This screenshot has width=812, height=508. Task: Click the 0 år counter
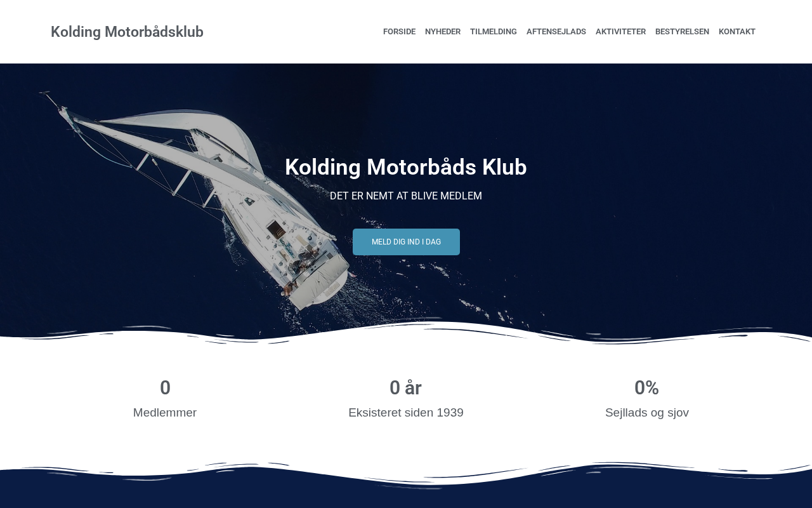pyautogui.click(x=405, y=387)
